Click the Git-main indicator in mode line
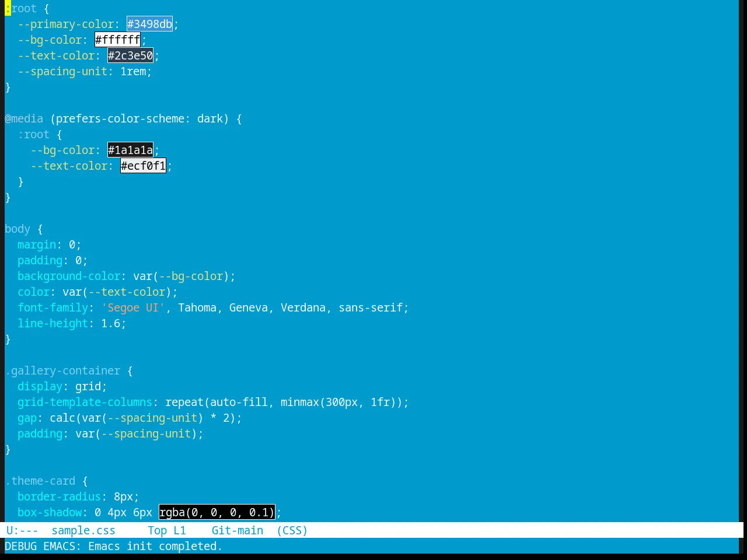747x560 pixels. pyautogui.click(x=237, y=530)
